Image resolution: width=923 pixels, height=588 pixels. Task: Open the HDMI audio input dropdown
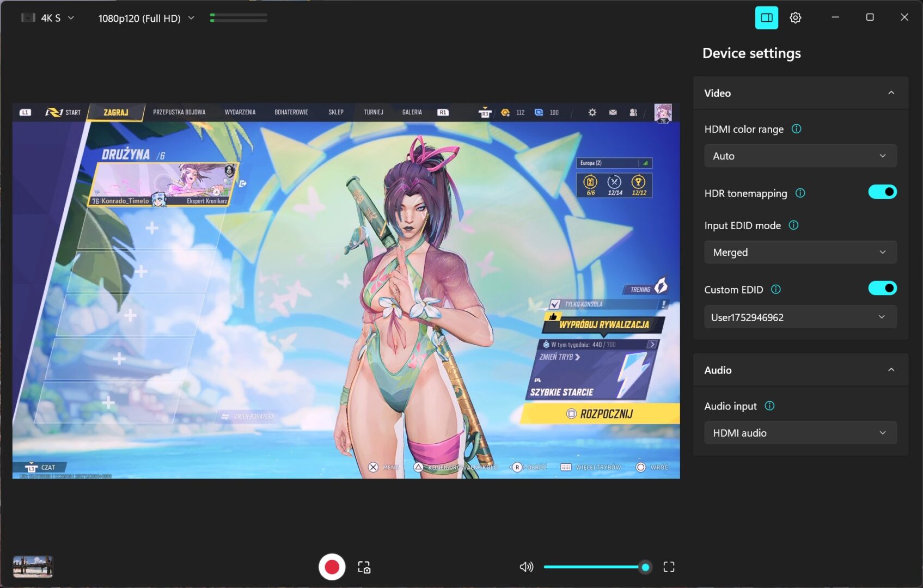[x=800, y=433]
